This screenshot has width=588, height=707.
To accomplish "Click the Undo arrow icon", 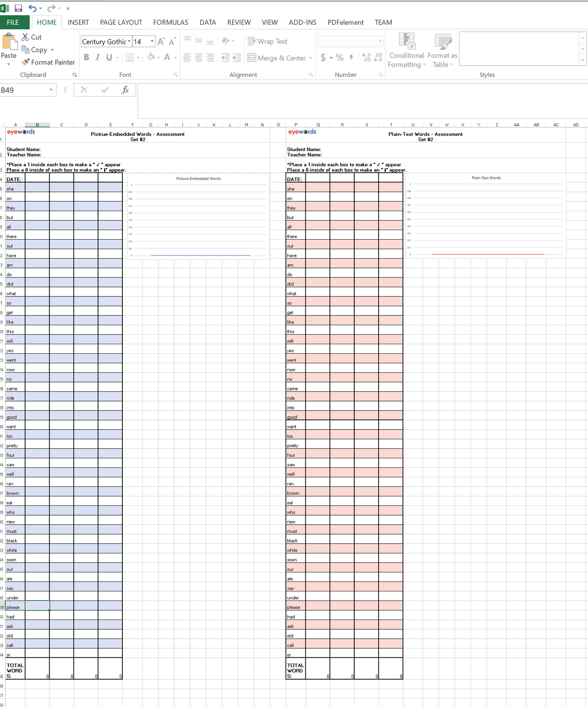I will point(32,8).
